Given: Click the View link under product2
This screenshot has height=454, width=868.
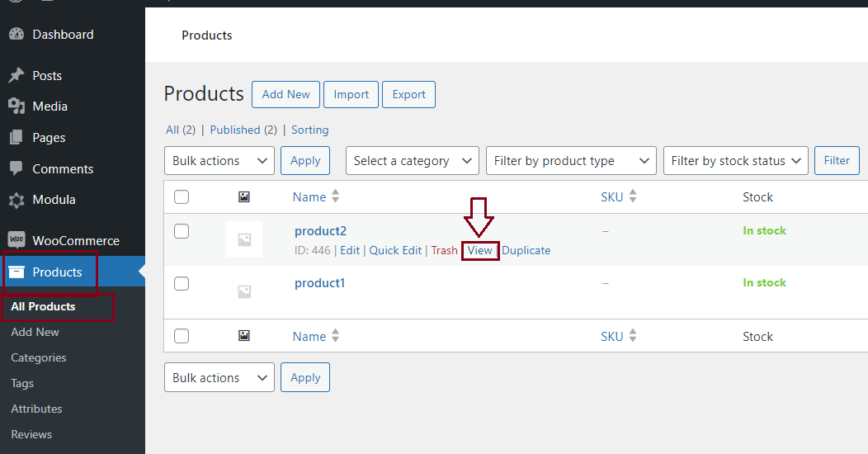Looking at the screenshot, I should pyautogui.click(x=479, y=250).
